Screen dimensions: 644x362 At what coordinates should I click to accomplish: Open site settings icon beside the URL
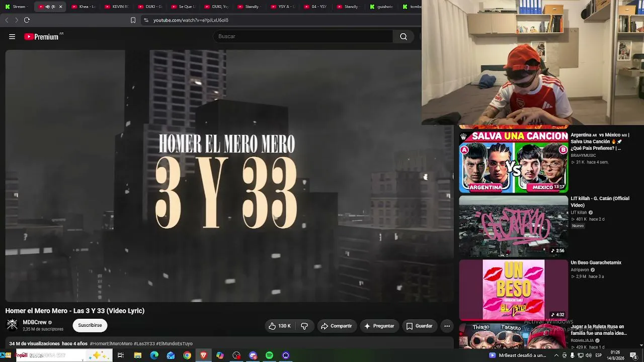click(x=146, y=20)
